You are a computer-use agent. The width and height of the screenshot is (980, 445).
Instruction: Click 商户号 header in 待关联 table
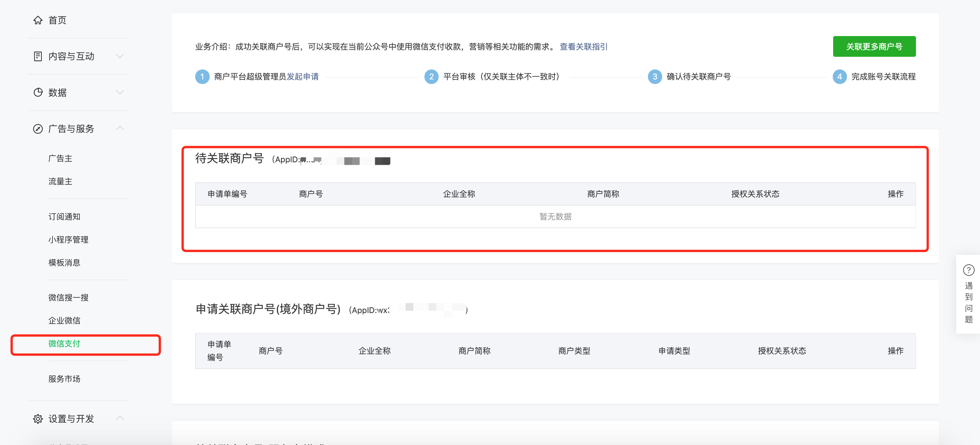(311, 194)
